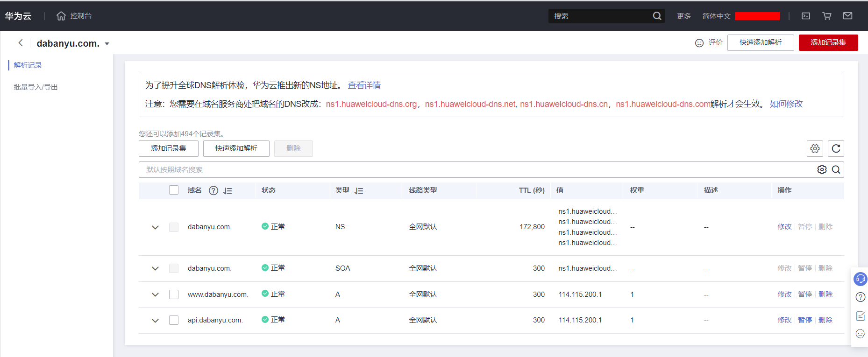The image size is (868, 357).
Task: Click value 114.115.200.1 in www row
Action: point(580,294)
